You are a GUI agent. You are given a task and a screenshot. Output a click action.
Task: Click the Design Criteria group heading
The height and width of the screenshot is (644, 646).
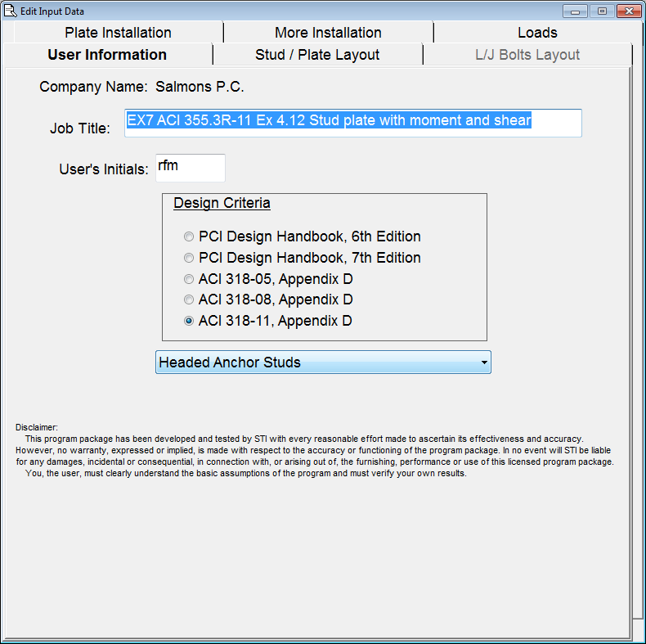tap(222, 203)
